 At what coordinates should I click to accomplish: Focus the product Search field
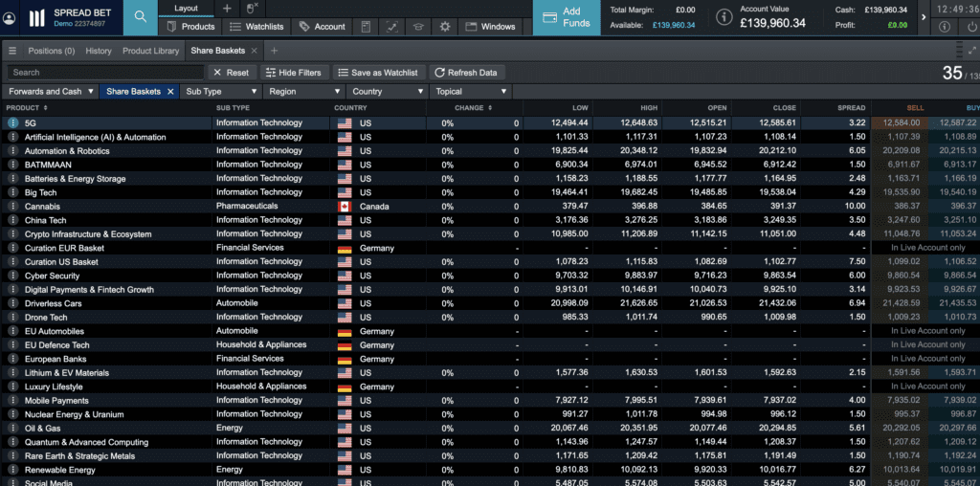tap(106, 73)
